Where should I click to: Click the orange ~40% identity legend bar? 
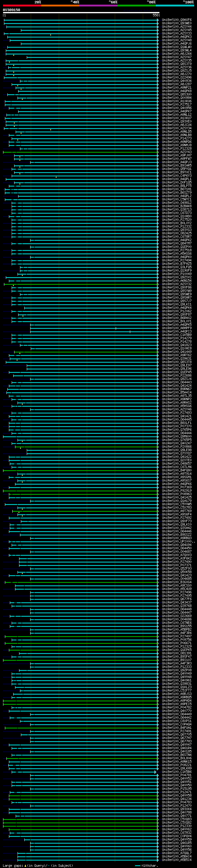pos(60,6)
